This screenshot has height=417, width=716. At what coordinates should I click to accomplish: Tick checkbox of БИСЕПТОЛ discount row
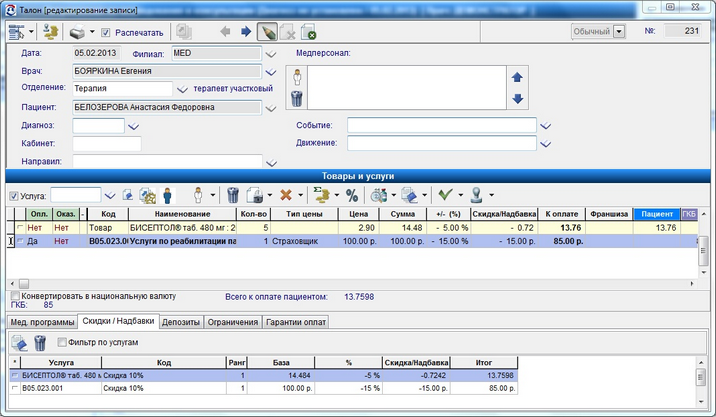15,375
